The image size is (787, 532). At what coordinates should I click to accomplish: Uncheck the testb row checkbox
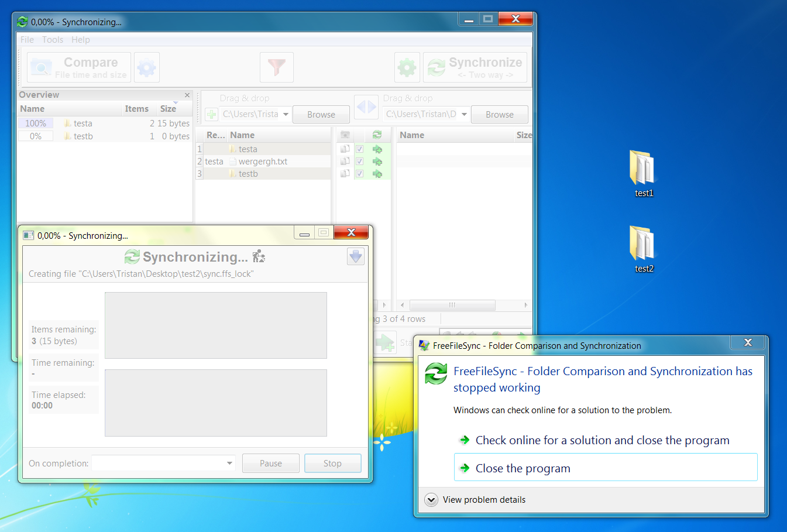[359, 174]
